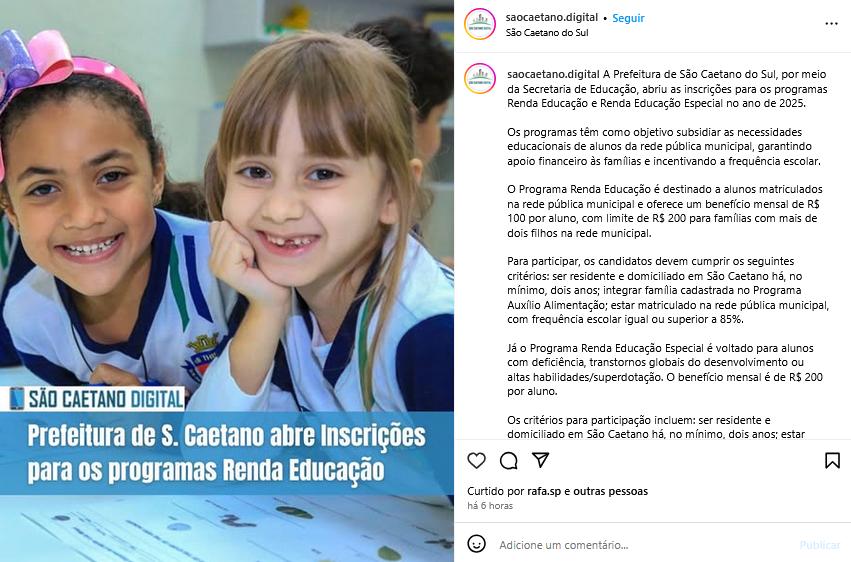Viewport: 851px width, 562px height.
Task: Click the header profile avatar of saocaetano.digital
Action: click(x=480, y=24)
